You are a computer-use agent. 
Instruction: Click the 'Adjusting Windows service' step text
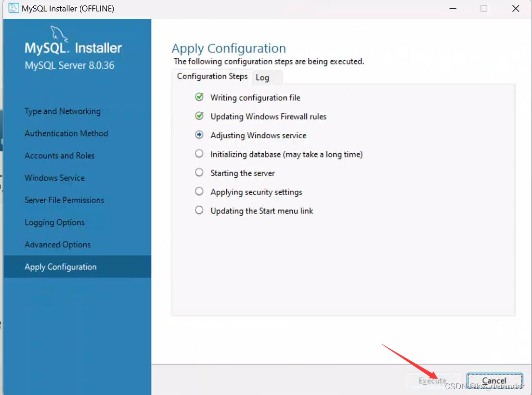coord(258,135)
